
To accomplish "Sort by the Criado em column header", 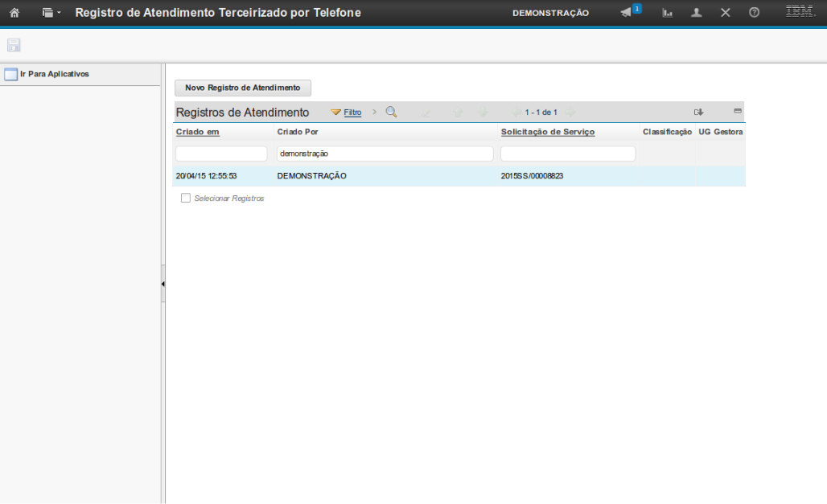I will (x=197, y=132).
